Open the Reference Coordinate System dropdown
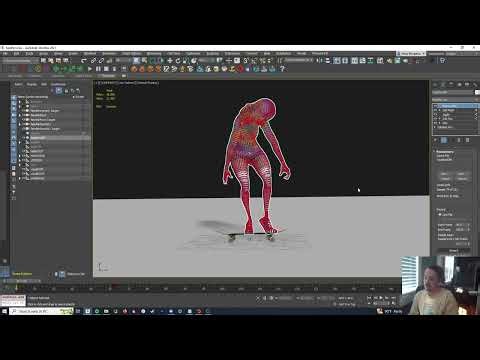The image size is (480, 360). [207, 60]
